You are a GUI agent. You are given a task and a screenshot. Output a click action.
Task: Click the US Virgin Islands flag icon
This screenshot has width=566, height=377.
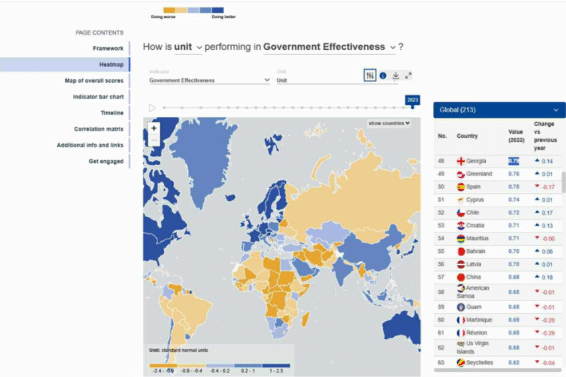pos(461,344)
